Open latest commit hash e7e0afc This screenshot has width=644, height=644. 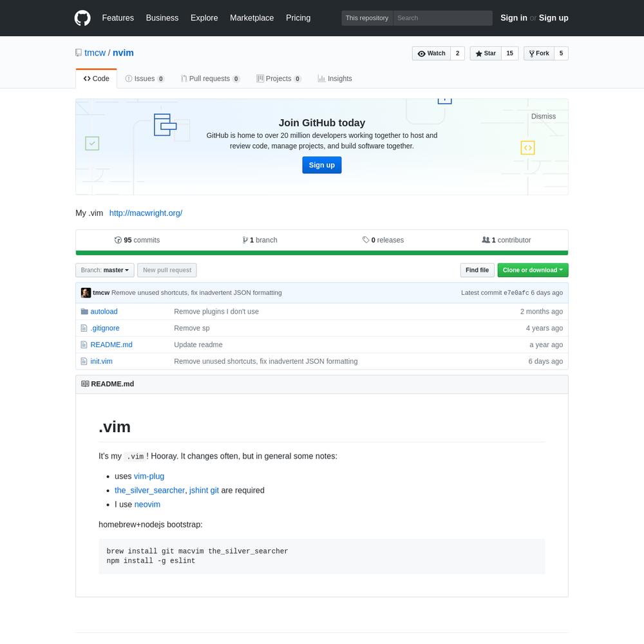[x=516, y=293]
